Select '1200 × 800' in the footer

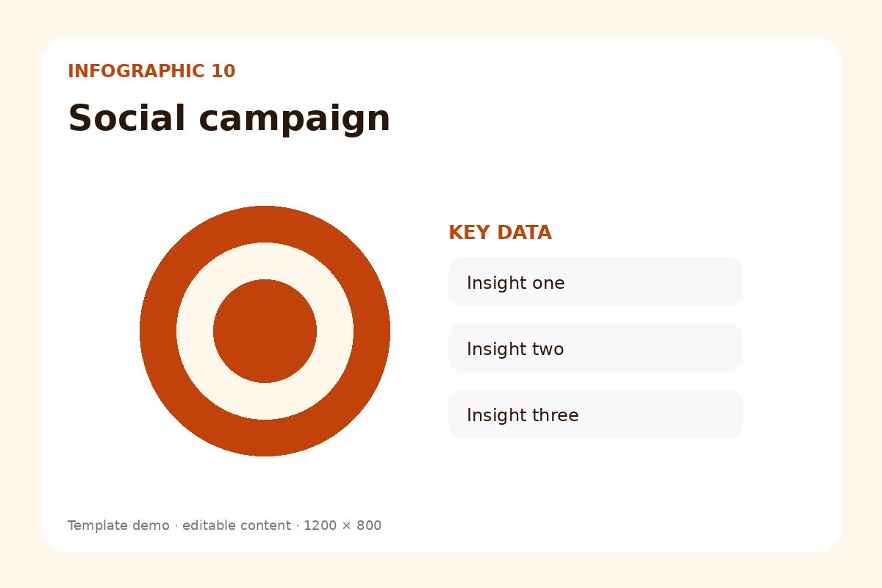click(343, 526)
